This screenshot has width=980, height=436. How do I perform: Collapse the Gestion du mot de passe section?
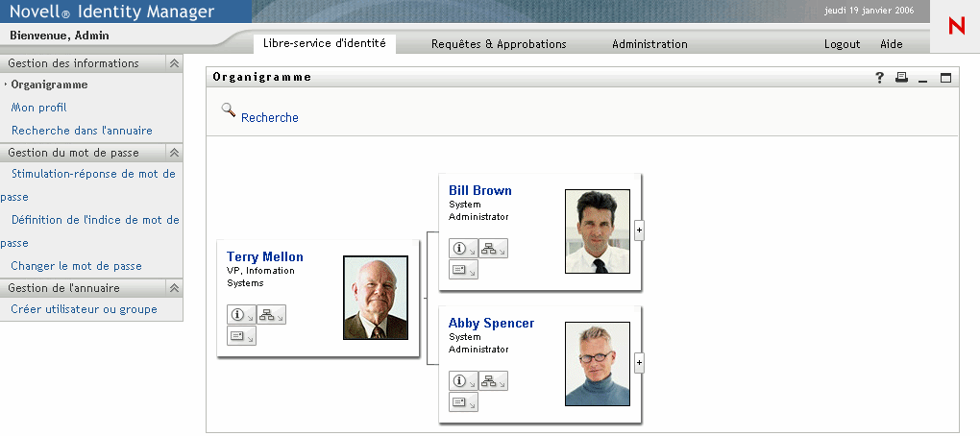pyautogui.click(x=174, y=153)
